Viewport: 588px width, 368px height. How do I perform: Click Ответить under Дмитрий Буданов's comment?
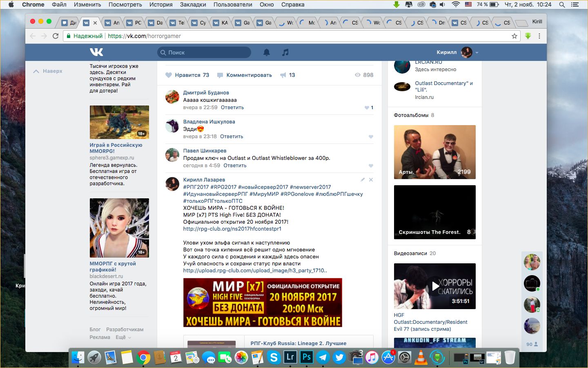[x=232, y=108]
